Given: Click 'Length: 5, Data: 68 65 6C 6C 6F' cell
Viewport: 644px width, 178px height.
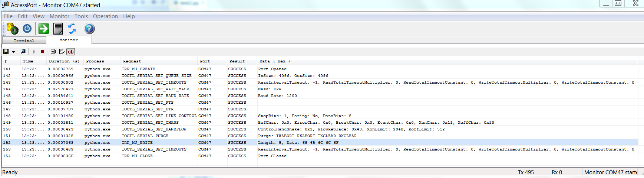Looking at the screenshot, I should (x=298, y=143).
